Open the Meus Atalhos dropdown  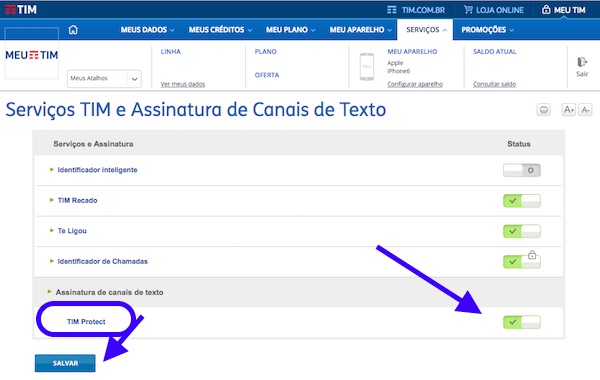click(x=104, y=78)
